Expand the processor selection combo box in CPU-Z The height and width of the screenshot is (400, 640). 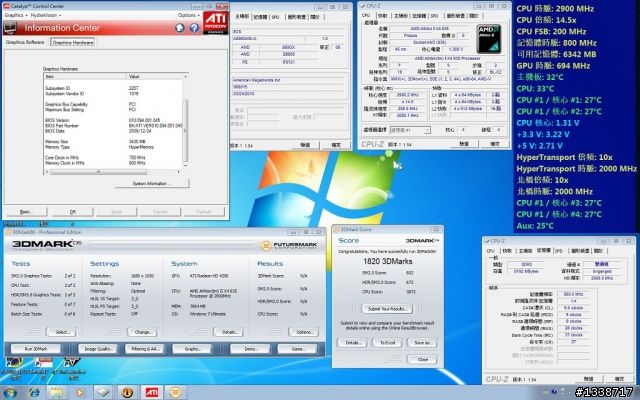tap(410, 130)
